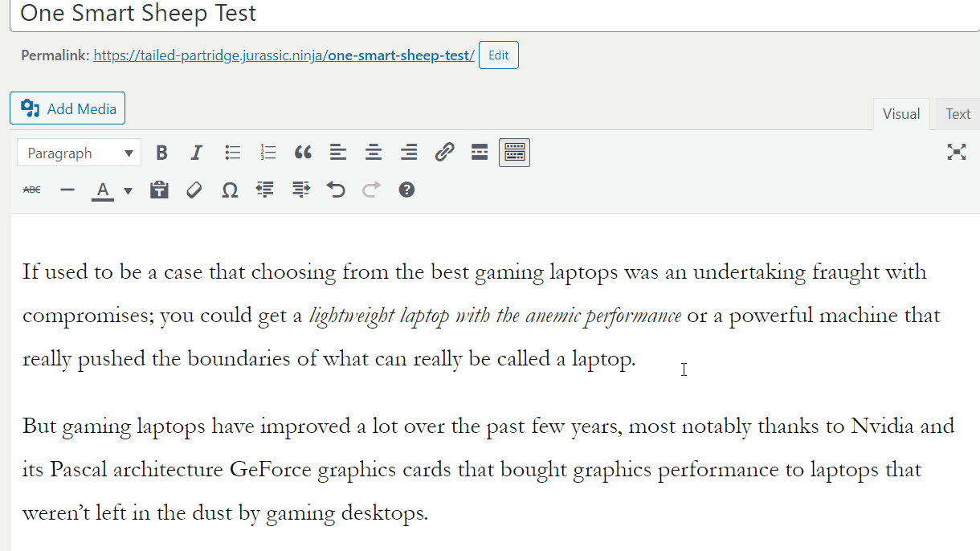Insert a numbered list
Image resolution: width=980 pixels, height=551 pixels.
point(268,153)
